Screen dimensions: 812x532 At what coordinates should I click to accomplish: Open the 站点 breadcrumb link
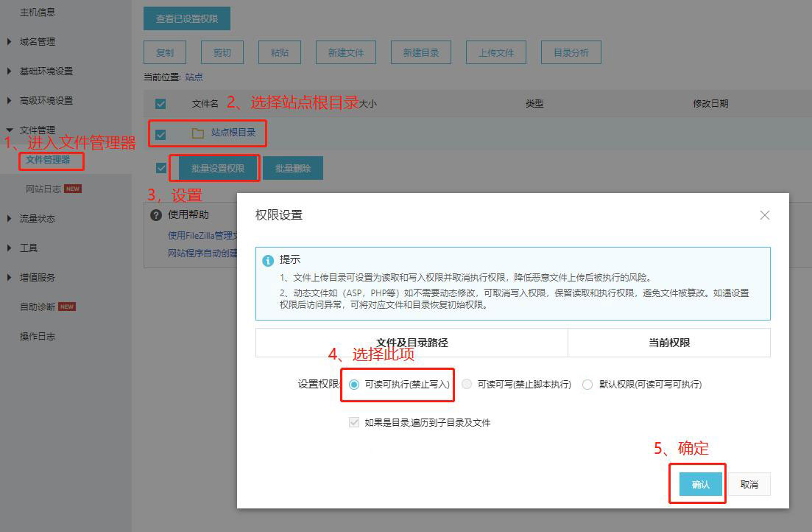coord(194,77)
